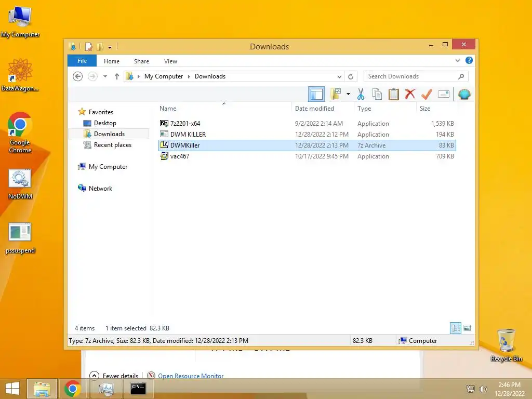Open the Google Chrome desktop shortcut
The height and width of the screenshot is (399, 532).
20,133
